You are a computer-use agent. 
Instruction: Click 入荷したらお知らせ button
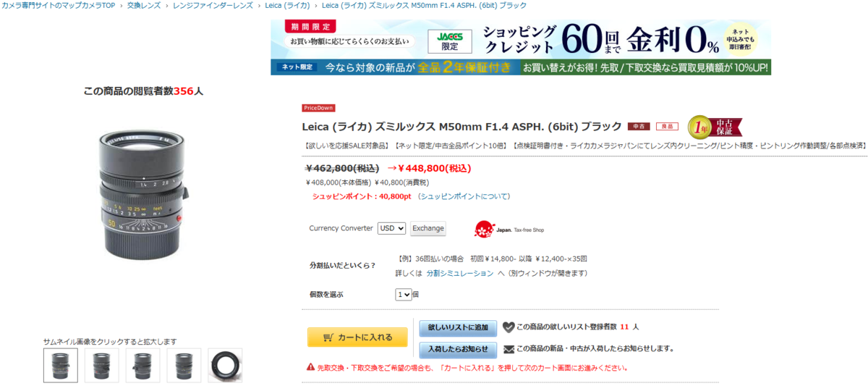[458, 349]
